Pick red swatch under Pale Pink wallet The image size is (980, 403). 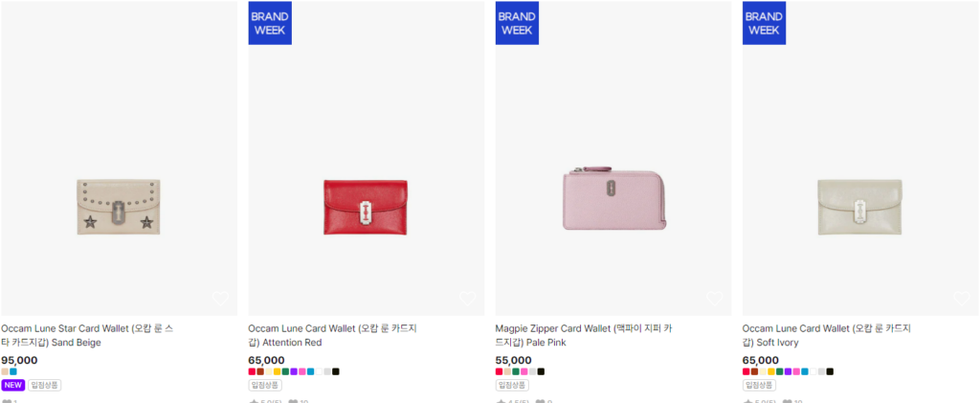(x=500, y=371)
